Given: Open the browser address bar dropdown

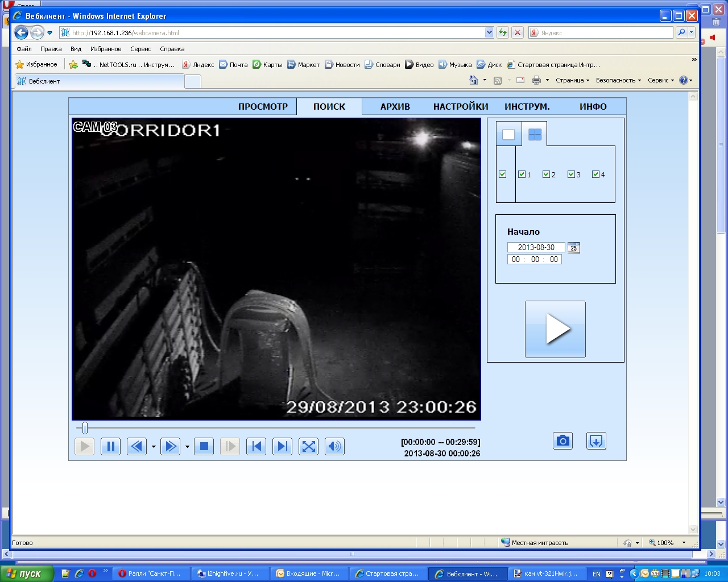Looking at the screenshot, I should [489, 33].
